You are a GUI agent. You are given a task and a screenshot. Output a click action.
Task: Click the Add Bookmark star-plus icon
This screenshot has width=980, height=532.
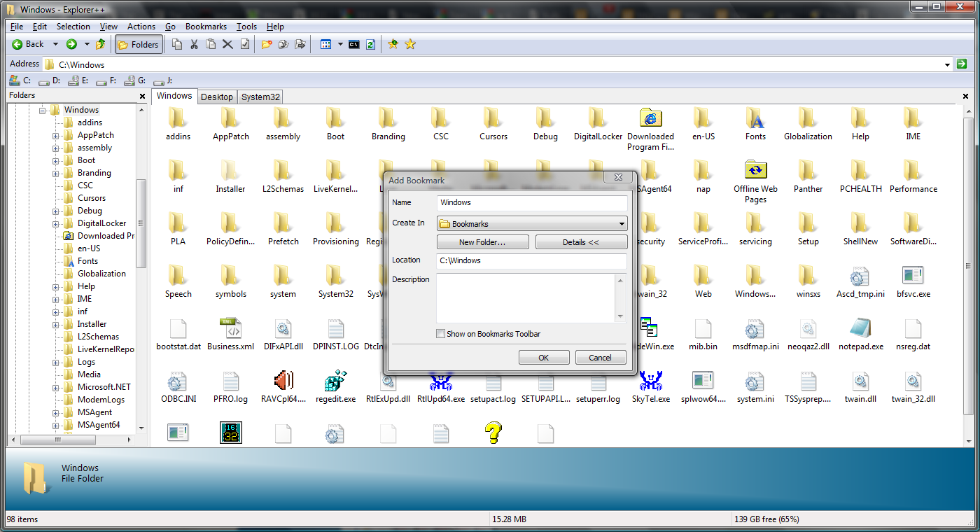pos(393,44)
